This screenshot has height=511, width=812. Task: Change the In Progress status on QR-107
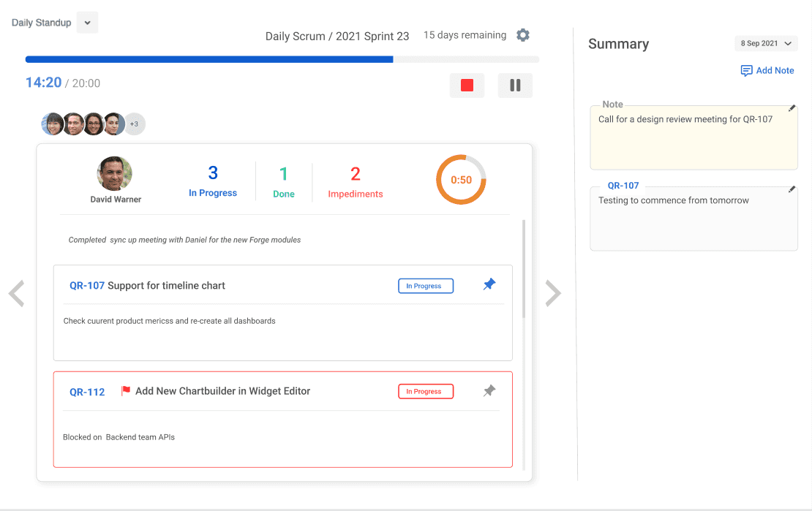coord(425,286)
